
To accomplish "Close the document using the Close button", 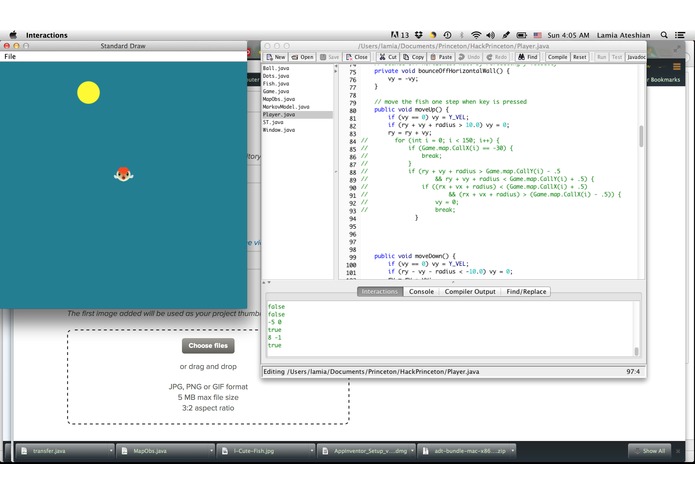I will coord(357,57).
